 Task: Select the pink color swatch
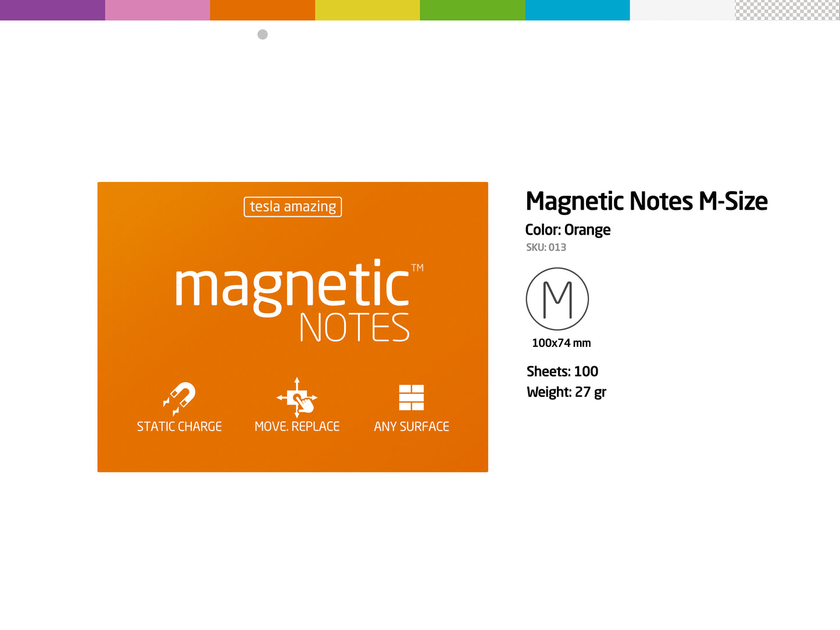click(158, 10)
